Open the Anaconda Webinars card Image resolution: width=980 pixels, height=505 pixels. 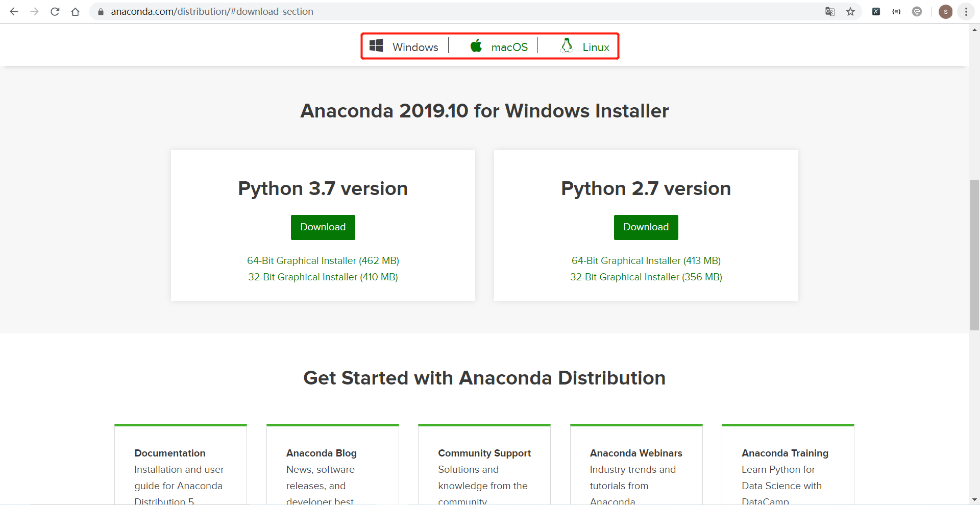tap(636, 465)
